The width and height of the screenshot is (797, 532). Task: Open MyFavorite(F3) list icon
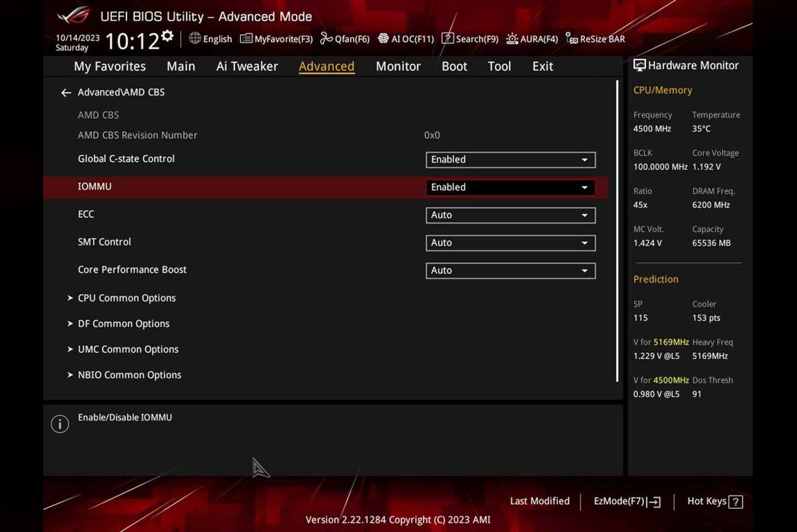(246, 38)
